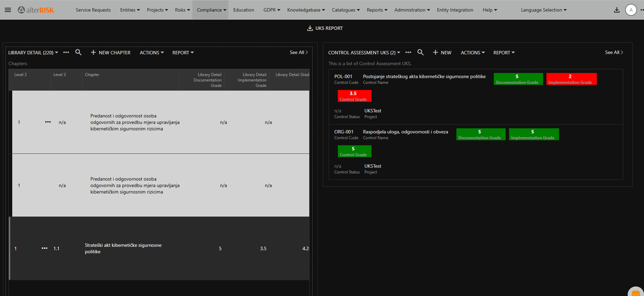Image resolution: width=644 pixels, height=296 pixels.
Task: Click the UKS Report download button
Action: coord(325,28)
